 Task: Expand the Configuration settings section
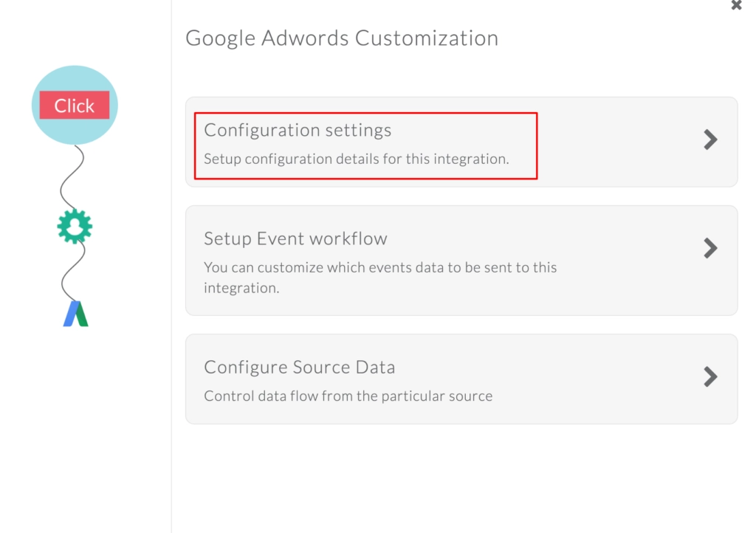tap(461, 140)
